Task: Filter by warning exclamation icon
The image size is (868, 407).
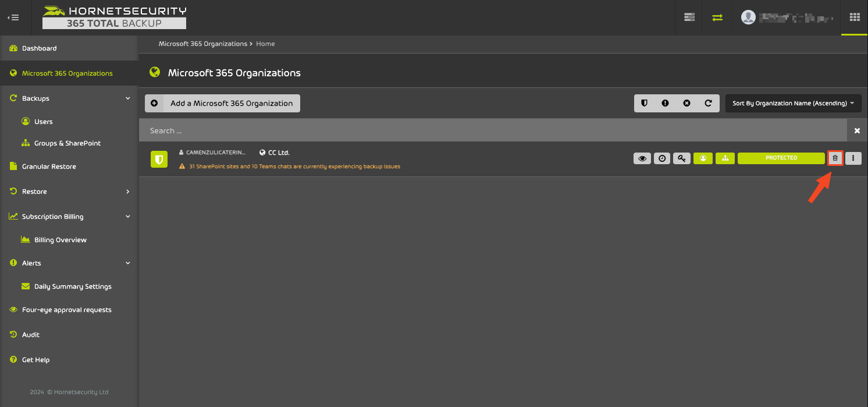Action: point(665,103)
